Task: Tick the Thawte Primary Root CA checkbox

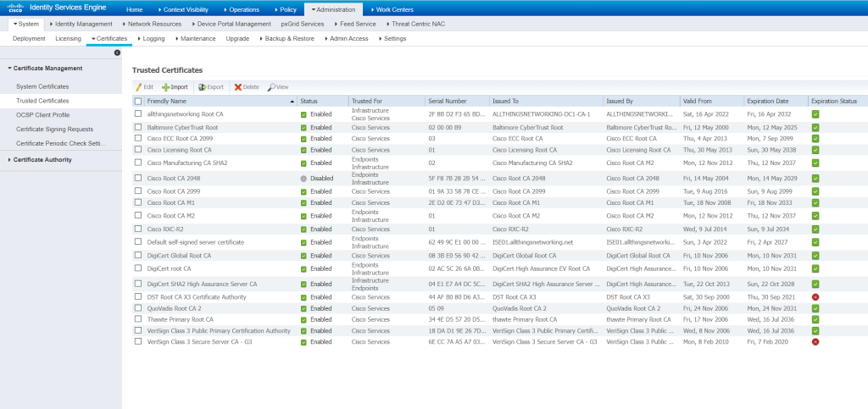Action: 138,319
